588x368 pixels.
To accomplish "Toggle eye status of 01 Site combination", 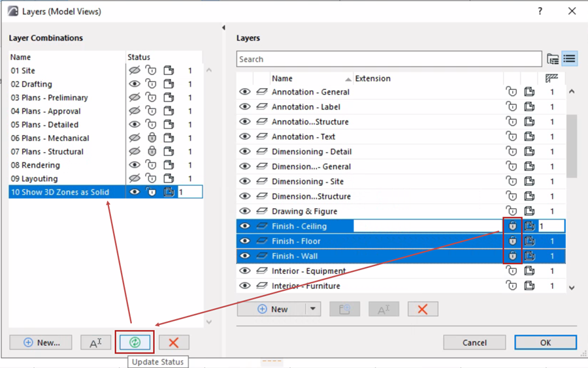I will pos(134,70).
